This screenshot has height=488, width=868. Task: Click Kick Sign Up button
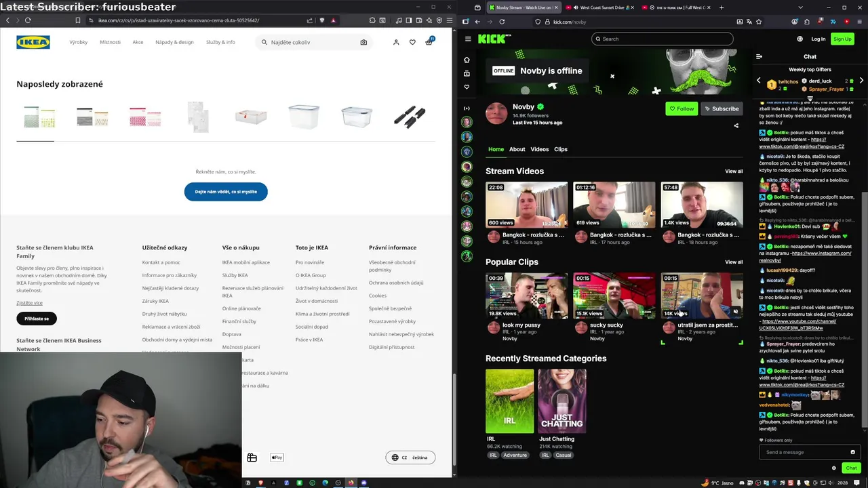pos(842,39)
